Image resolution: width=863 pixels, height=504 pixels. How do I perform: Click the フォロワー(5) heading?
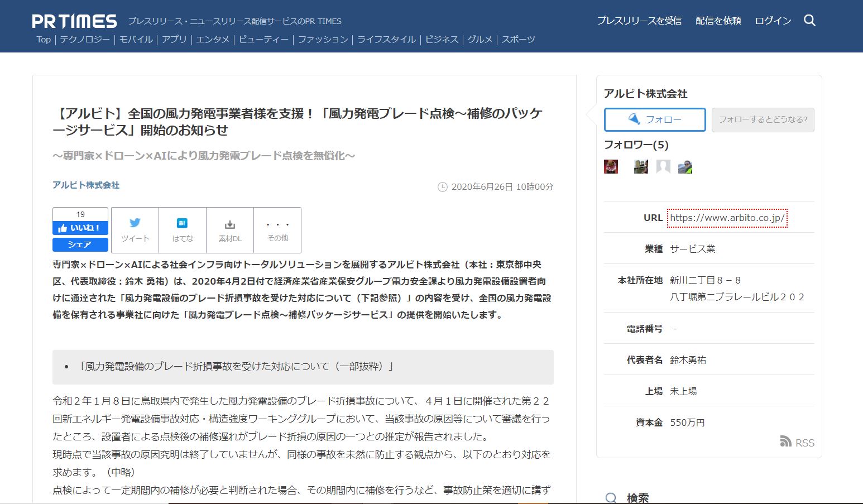636,145
